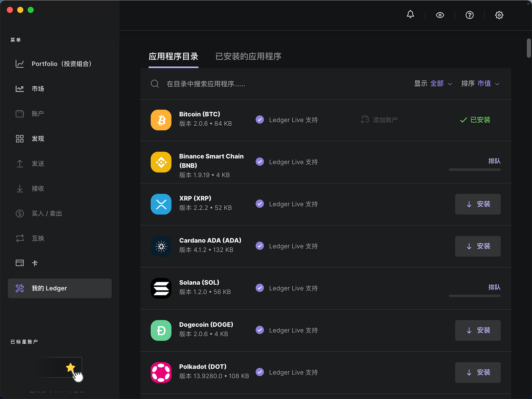Click the 市场 market icon
Image resolution: width=532 pixels, height=399 pixels.
[x=20, y=89]
